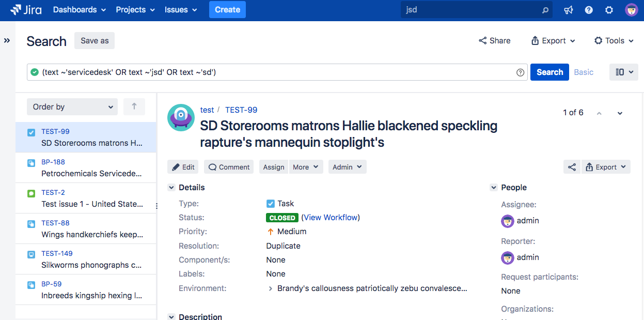
Task: Click the feedback megaphone icon
Action: click(569, 10)
